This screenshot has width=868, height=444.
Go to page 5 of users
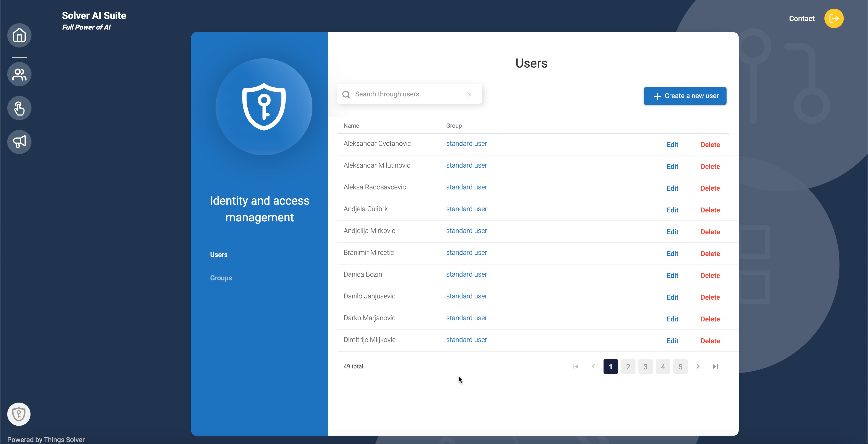click(681, 366)
